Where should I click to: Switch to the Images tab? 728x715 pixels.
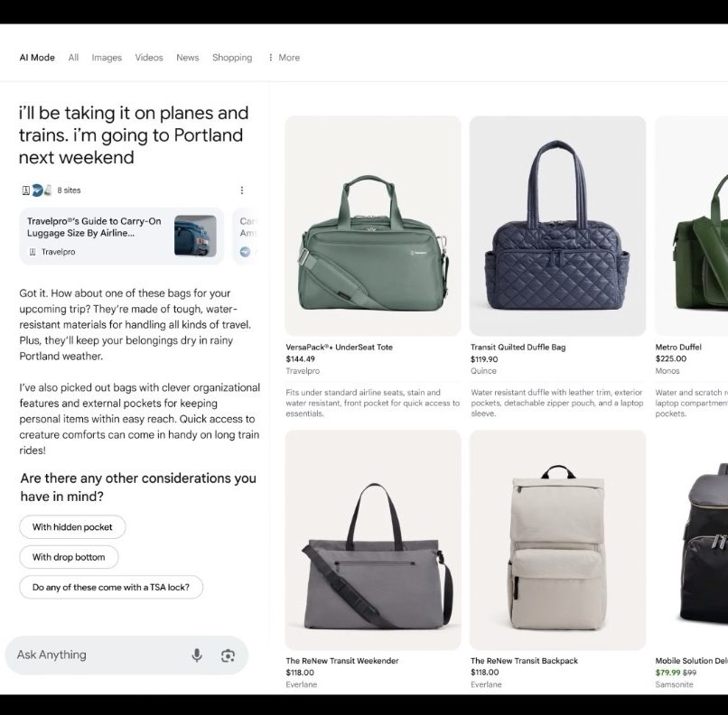(107, 58)
